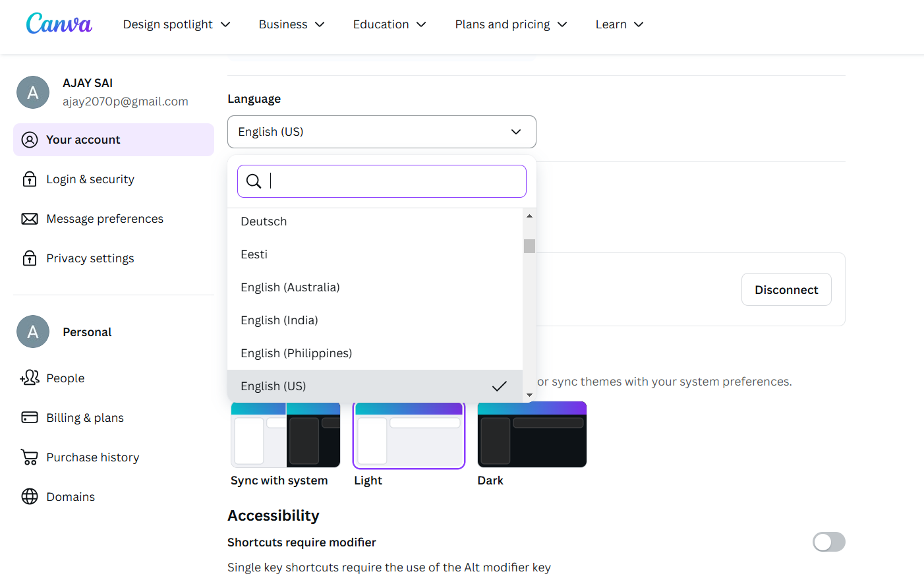Click the Billing & plans card icon
Image resolution: width=924 pixels, height=582 pixels.
pos(30,417)
